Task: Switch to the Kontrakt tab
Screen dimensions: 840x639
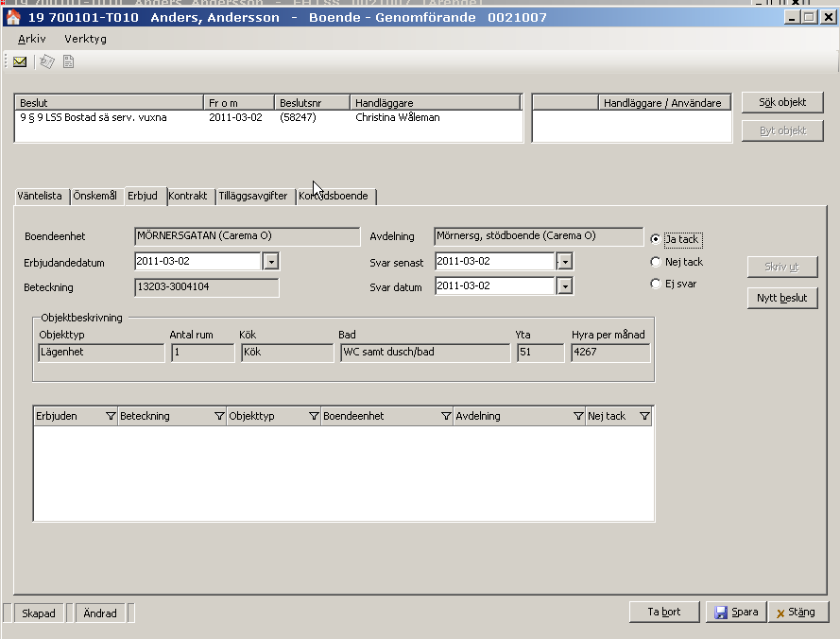Action: pyautogui.click(x=188, y=197)
